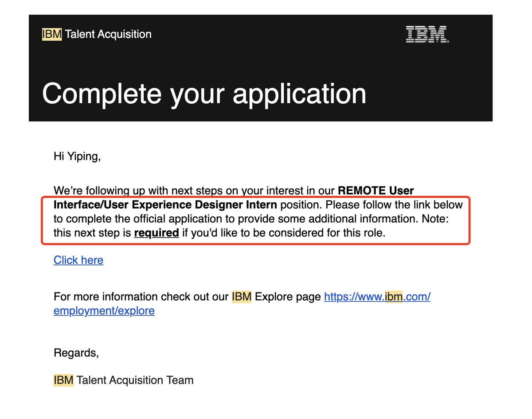
Task: Click 'IBM Talent Acquisition Team' signature
Action: [x=124, y=380]
